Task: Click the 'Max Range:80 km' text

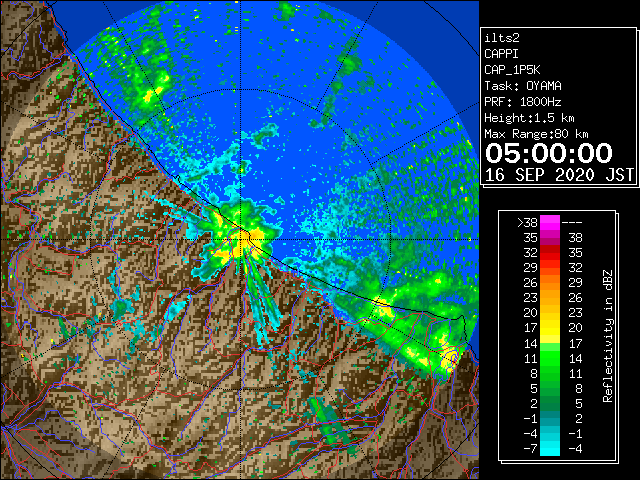Action: [x=536, y=134]
